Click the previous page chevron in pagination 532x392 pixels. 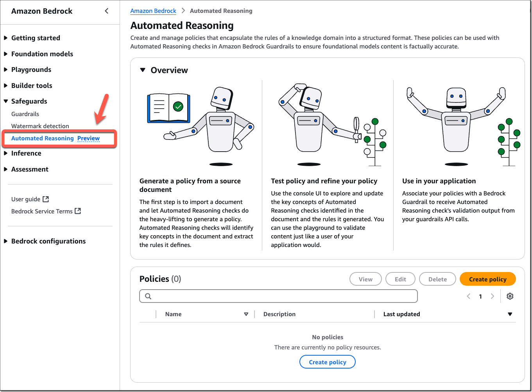468,296
